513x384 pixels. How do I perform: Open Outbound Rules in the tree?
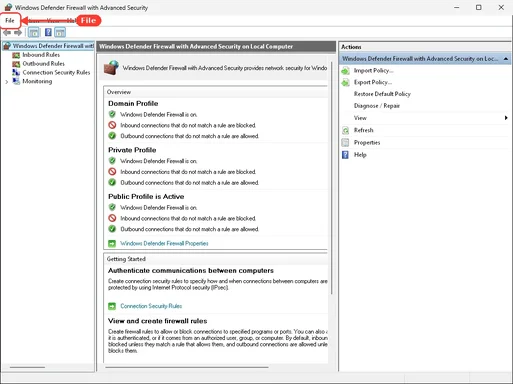[x=43, y=64]
